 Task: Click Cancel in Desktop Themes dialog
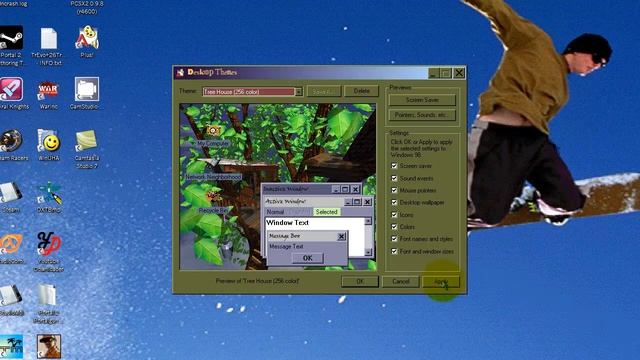coord(400,281)
